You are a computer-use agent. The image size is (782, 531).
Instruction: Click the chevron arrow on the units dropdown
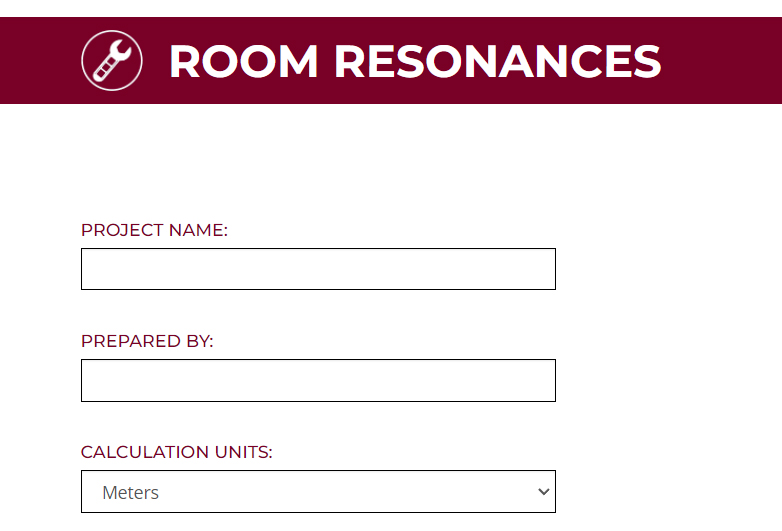click(543, 492)
